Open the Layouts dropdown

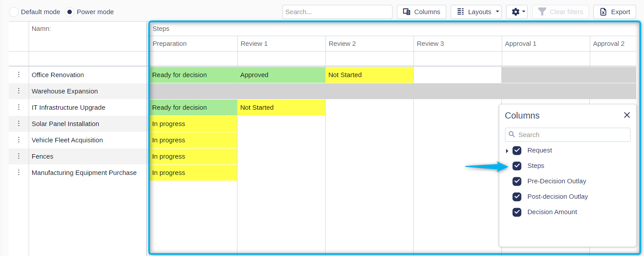point(476,12)
